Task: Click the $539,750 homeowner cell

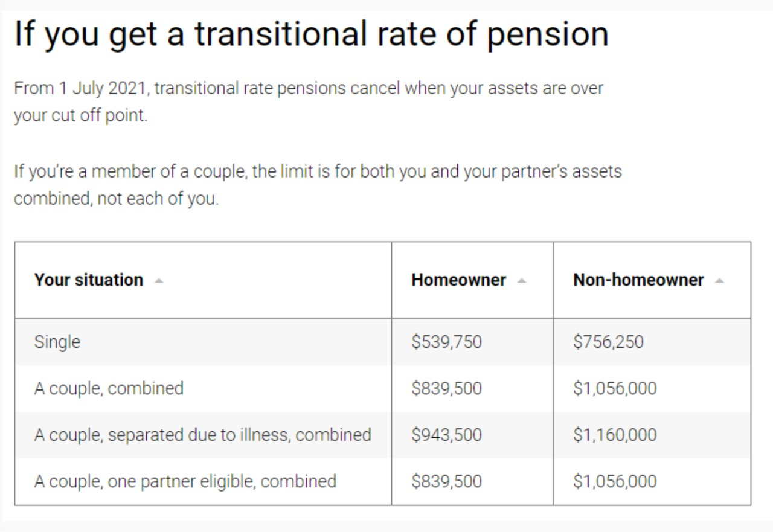Action: (446, 342)
